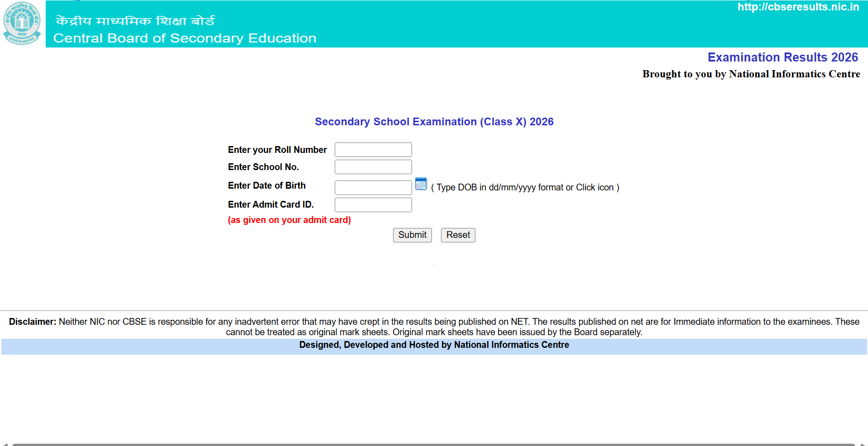The height and width of the screenshot is (446, 868).
Task: Click the horizontal scrollbar track at bottom
Action: pos(433,444)
